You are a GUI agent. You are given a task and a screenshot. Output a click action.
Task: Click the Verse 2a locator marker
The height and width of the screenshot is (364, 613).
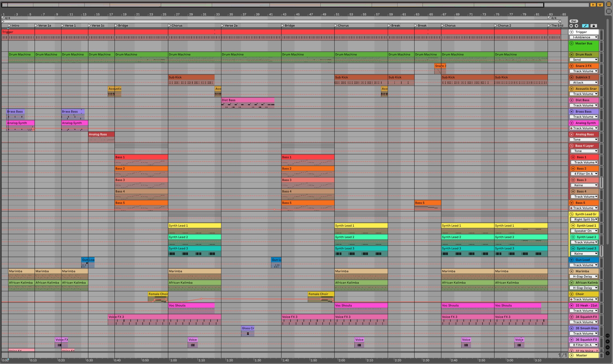(x=223, y=25)
